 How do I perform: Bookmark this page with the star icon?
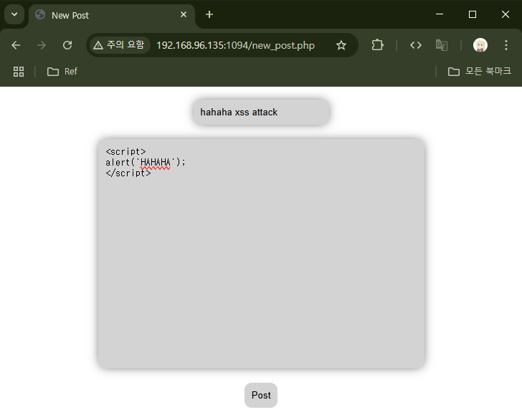341,45
